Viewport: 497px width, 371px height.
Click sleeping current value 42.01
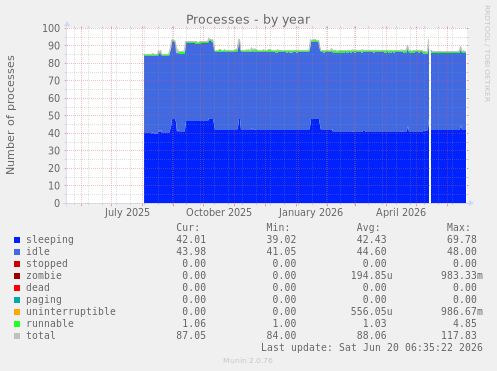[191, 240]
